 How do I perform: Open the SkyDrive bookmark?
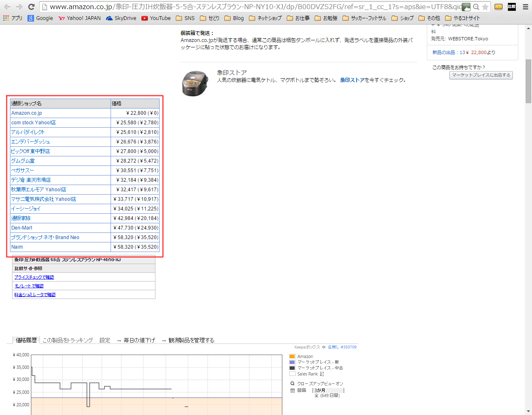click(121, 18)
